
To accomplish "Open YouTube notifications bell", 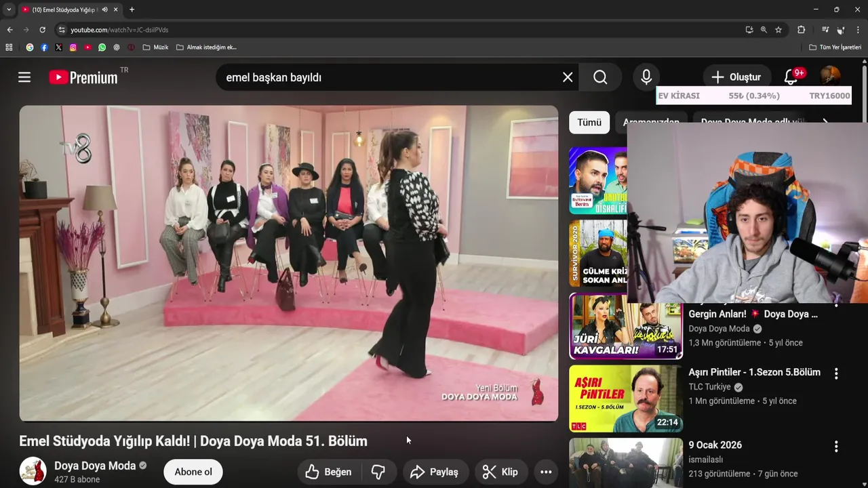I will pyautogui.click(x=791, y=77).
